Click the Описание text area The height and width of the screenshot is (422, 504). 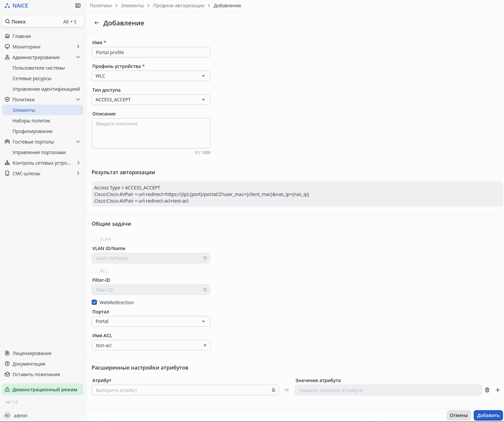click(x=151, y=133)
